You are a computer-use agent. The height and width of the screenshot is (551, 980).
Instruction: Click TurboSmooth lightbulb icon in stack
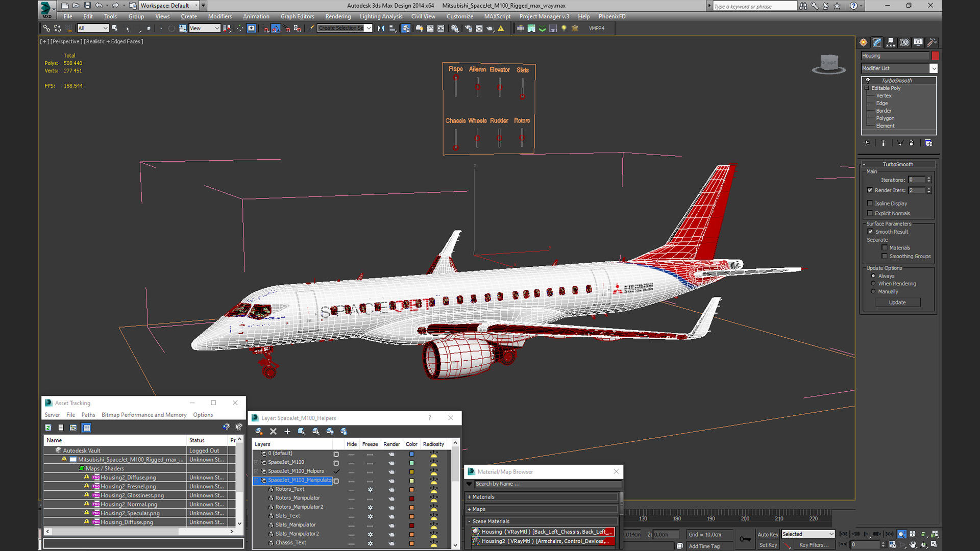868,80
